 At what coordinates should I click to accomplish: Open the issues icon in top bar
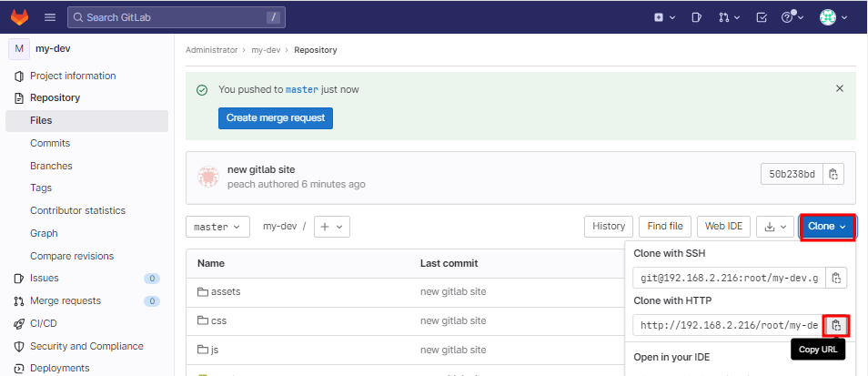click(696, 17)
